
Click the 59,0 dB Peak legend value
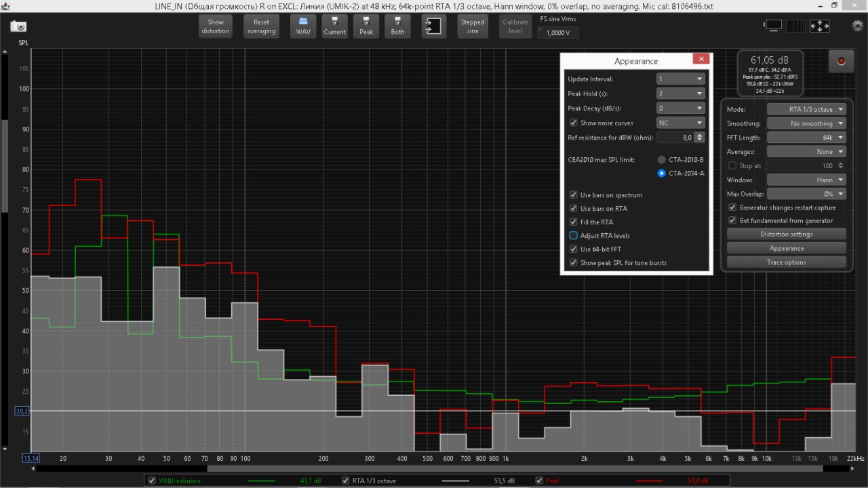pyautogui.click(x=699, y=481)
